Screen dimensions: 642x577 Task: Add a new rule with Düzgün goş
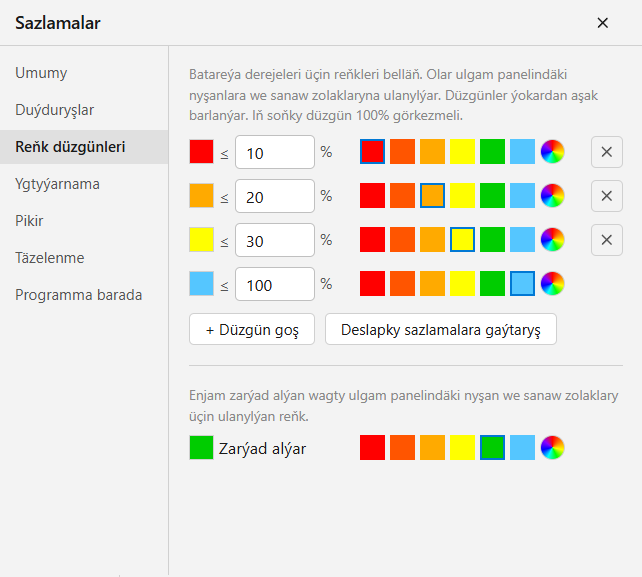[x=252, y=329]
